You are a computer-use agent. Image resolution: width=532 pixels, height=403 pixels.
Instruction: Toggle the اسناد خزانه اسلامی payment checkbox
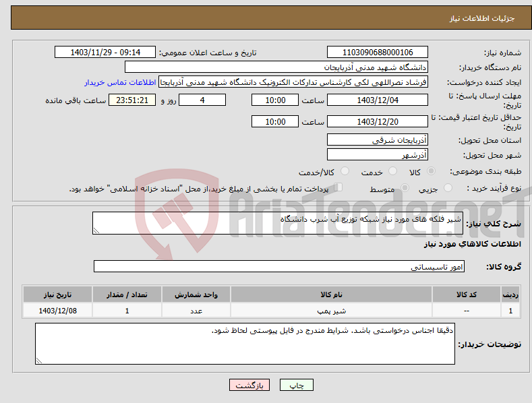pyautogui.click(x=338, y=187)
